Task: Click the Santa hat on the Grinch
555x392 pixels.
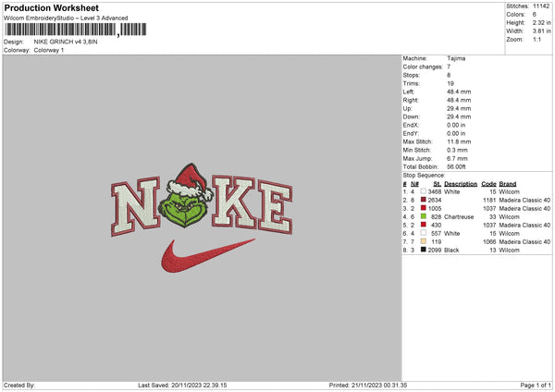Action: pyautogui.click(x=190, y=182)
